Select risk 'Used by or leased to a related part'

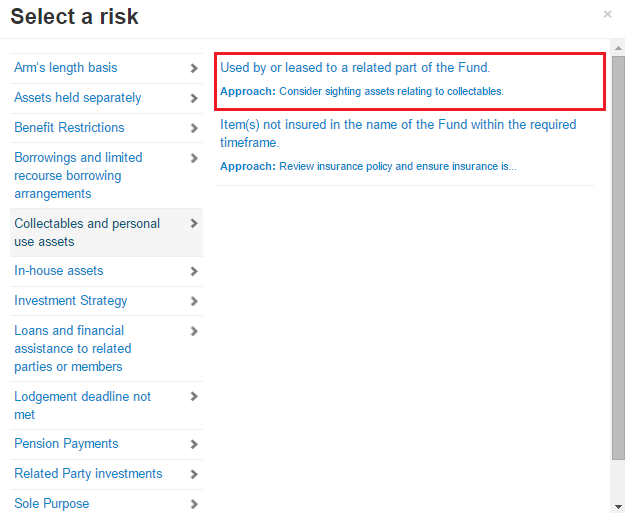click(x=355, y=68)
